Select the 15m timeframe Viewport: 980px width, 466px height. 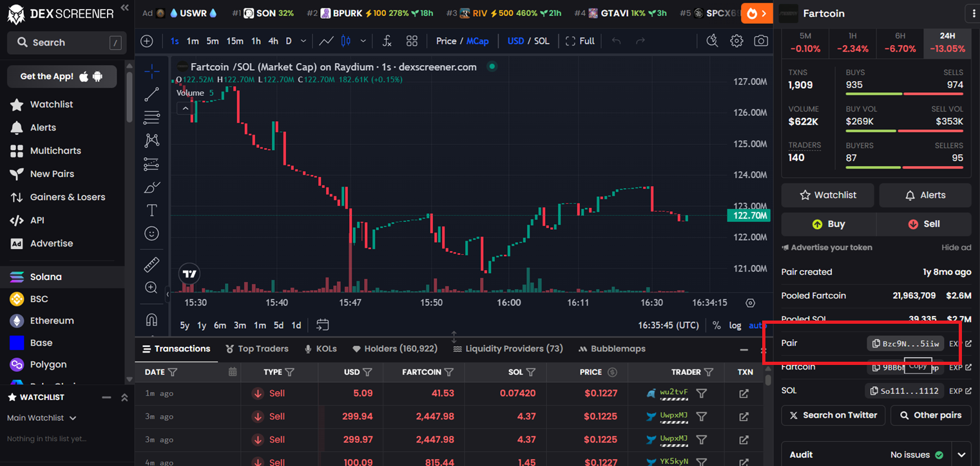point(235,41)
